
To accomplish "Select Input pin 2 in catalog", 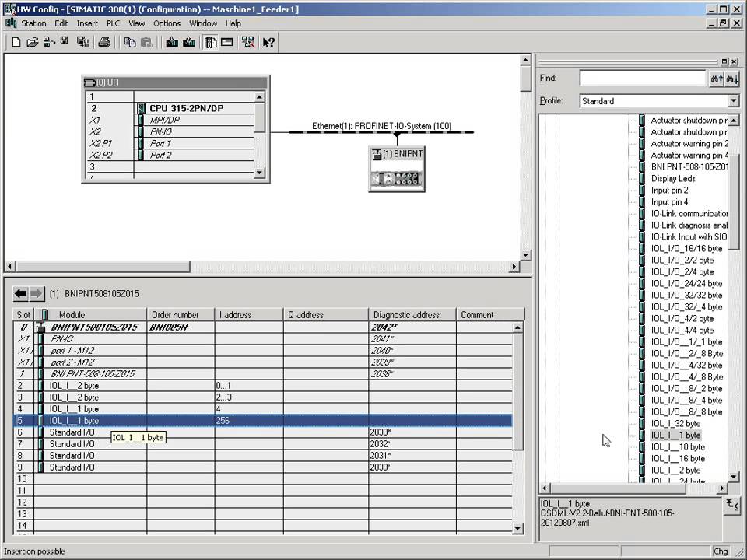I will click(x=669, y=190).
